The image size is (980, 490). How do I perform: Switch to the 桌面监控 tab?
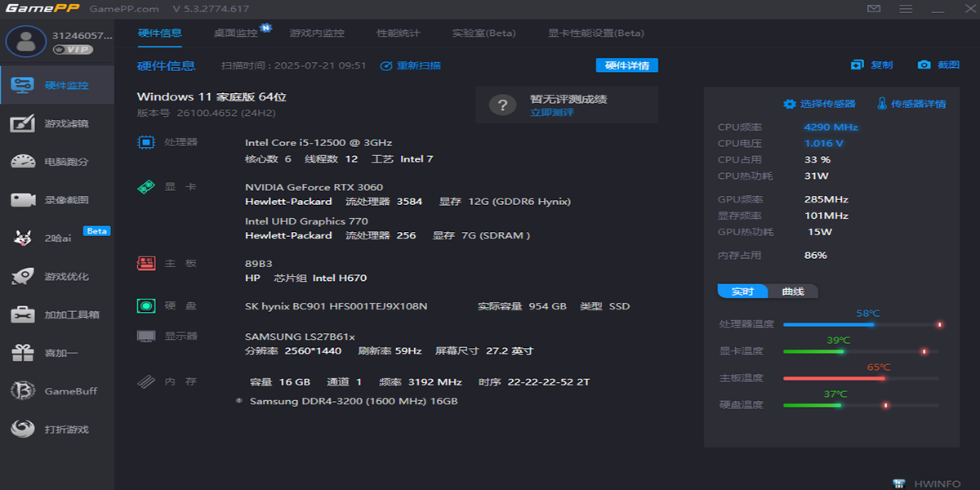pos(236,33)
